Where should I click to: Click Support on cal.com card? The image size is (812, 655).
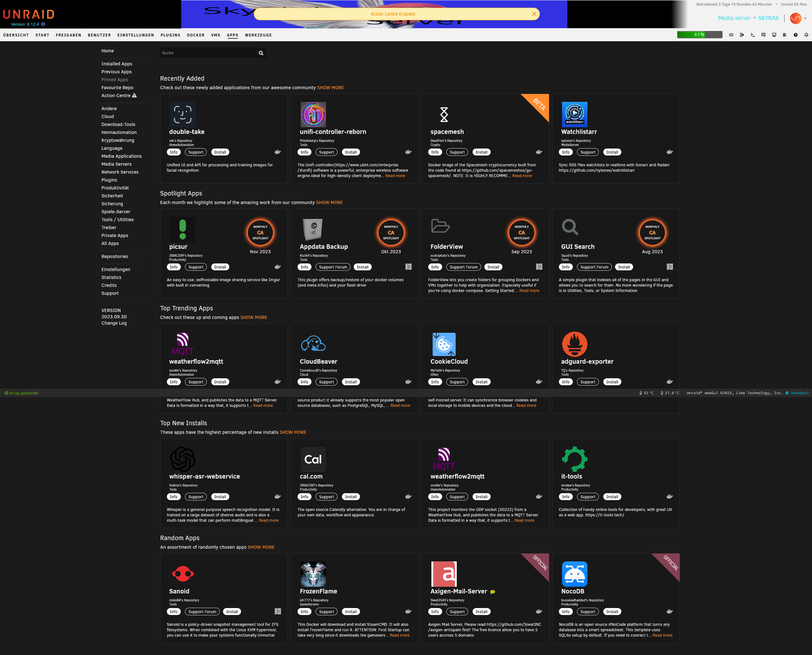[326, 497]
